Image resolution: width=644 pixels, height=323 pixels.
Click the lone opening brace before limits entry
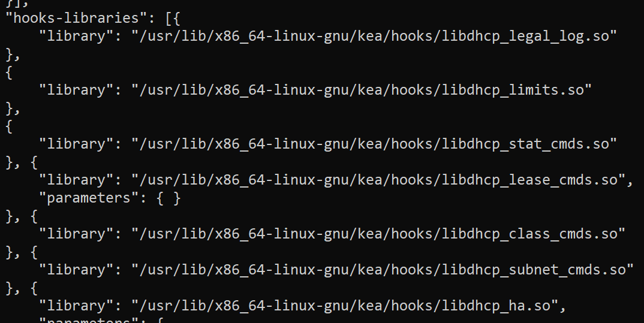click(x=9, y=73)
